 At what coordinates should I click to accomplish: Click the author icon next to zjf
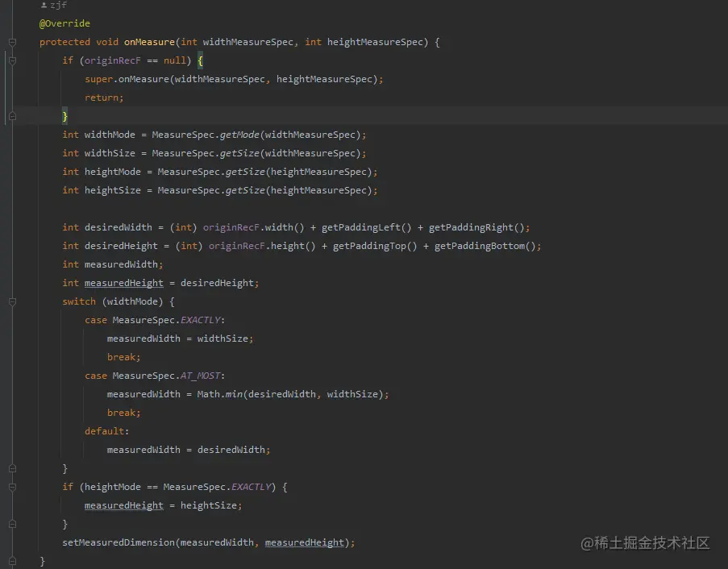click(44, 6)
